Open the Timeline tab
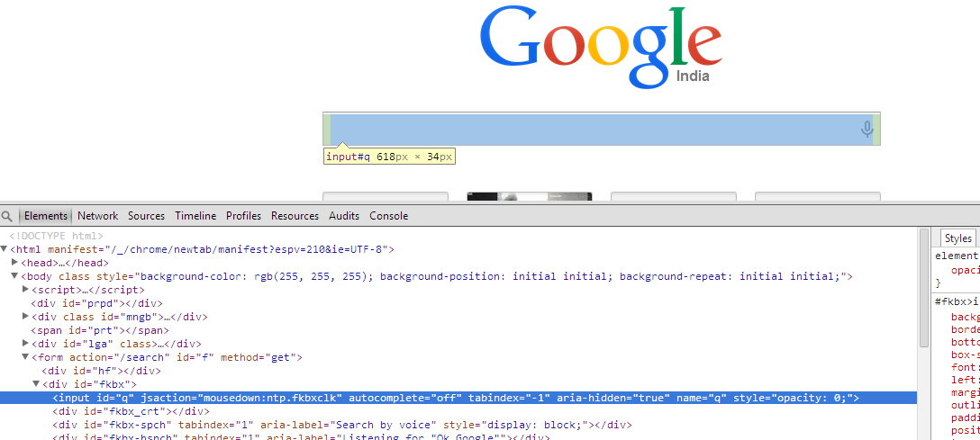980x440 pixels. coord(195,216)
